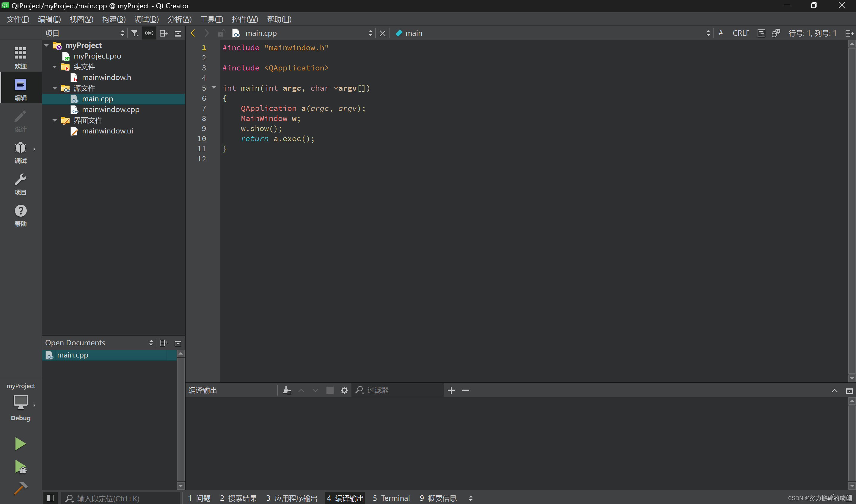
Task: Fold the main function at line 5
Action: click(214, 87)
